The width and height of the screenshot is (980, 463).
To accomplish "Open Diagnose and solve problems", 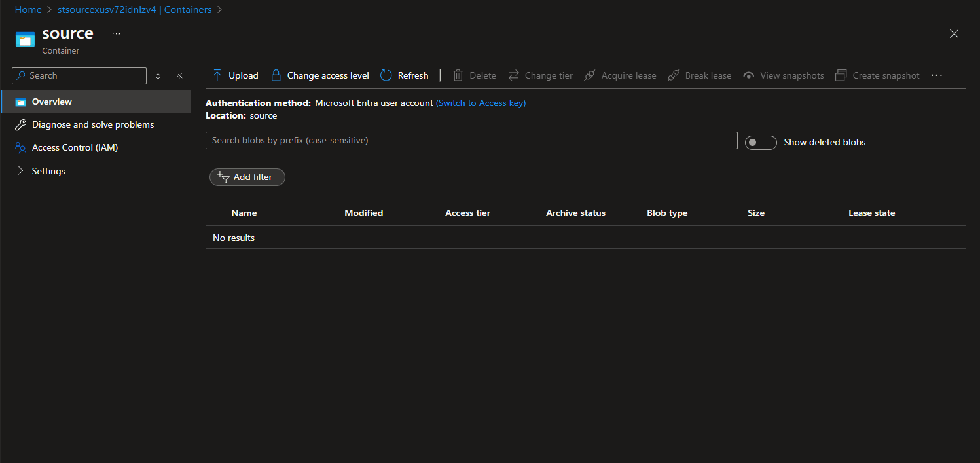I will [x=93, y=124].
